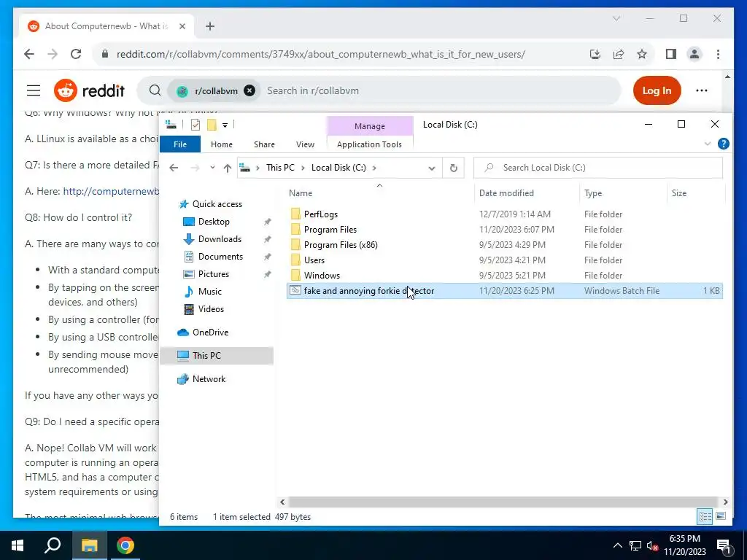
Task: Open the computernewb link in Q7 answer
Action: [112, 192]
